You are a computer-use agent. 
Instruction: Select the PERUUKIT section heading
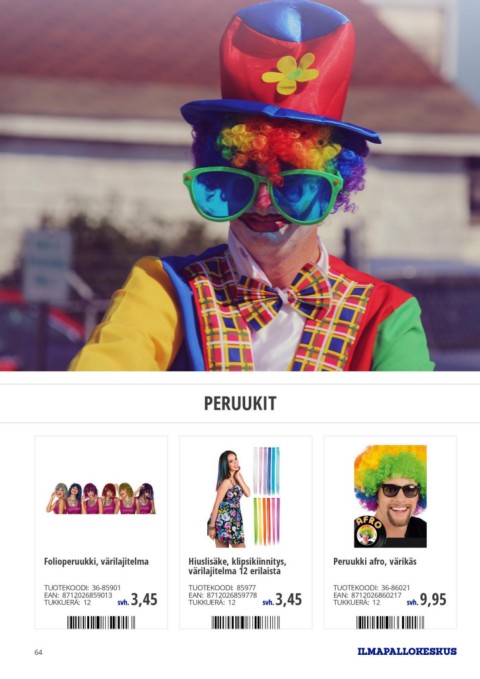(x=240, y=403)
